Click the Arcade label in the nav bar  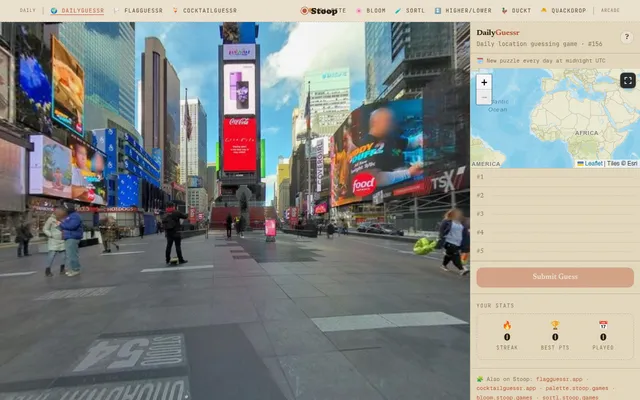click(610, 10)
